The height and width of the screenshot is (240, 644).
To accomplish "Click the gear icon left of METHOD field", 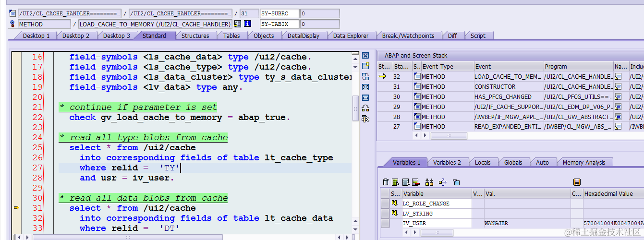I will (13, 24).
